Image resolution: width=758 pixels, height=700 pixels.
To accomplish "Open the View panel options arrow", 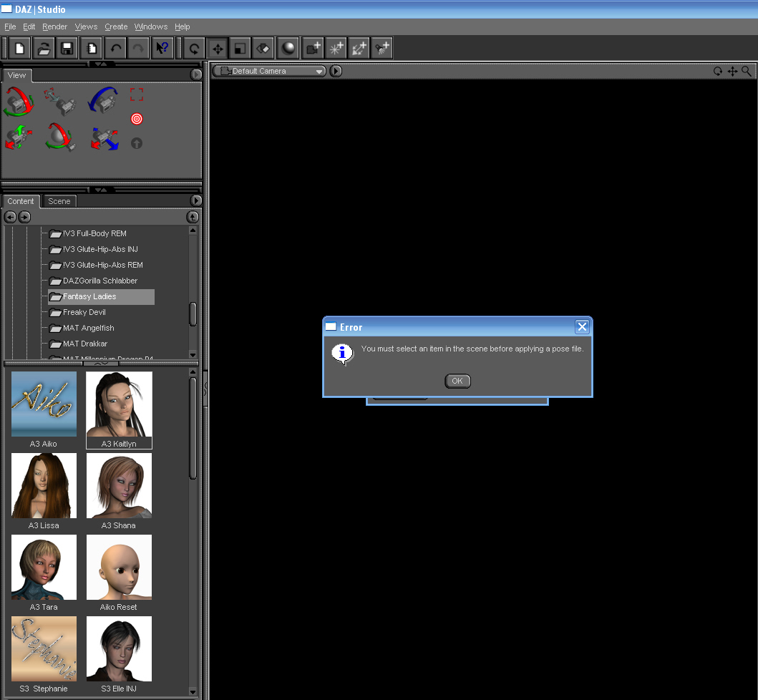I will tap(196, 74).
